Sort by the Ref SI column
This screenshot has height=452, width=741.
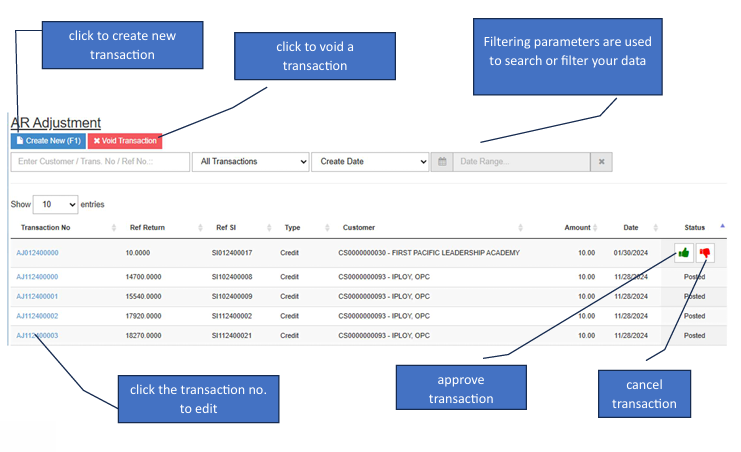pos(269,228)
